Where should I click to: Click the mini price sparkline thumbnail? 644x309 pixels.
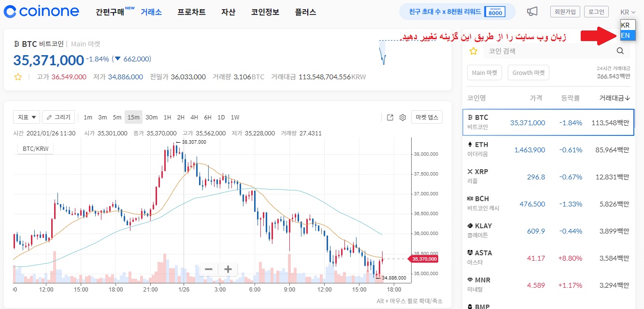click(383, 53)
